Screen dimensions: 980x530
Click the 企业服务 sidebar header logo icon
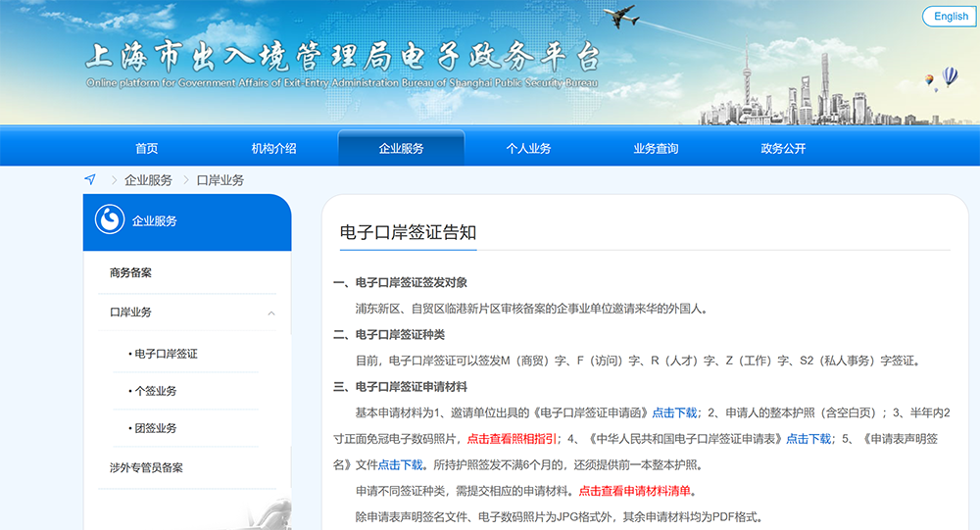pyautogui.click(x=110, y=220)
